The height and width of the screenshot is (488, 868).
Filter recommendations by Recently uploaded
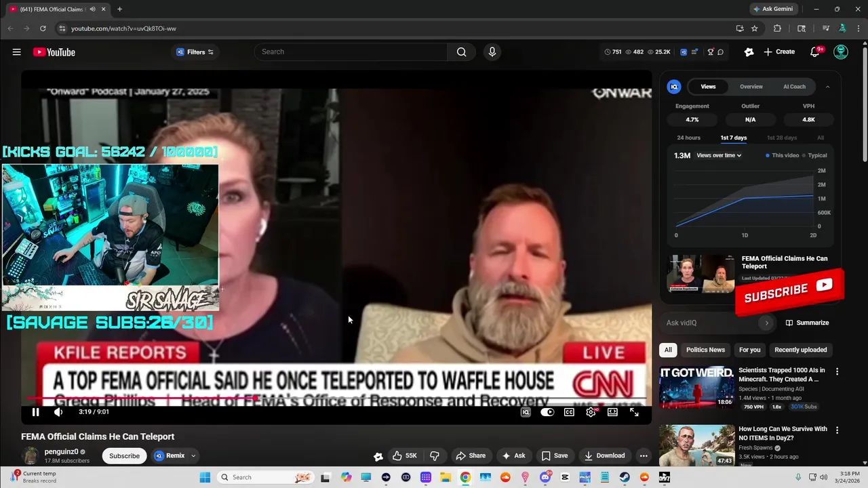(x=800, y=350)
